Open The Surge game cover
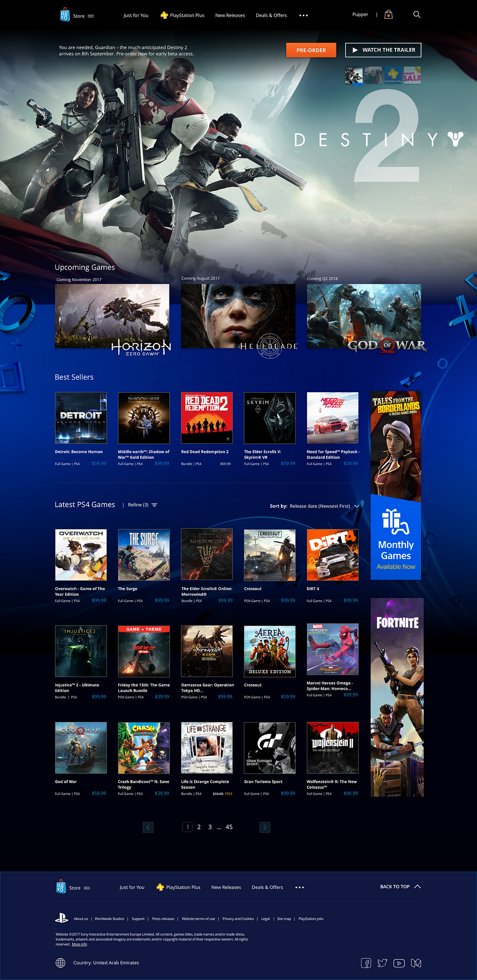 pos(144,555)
